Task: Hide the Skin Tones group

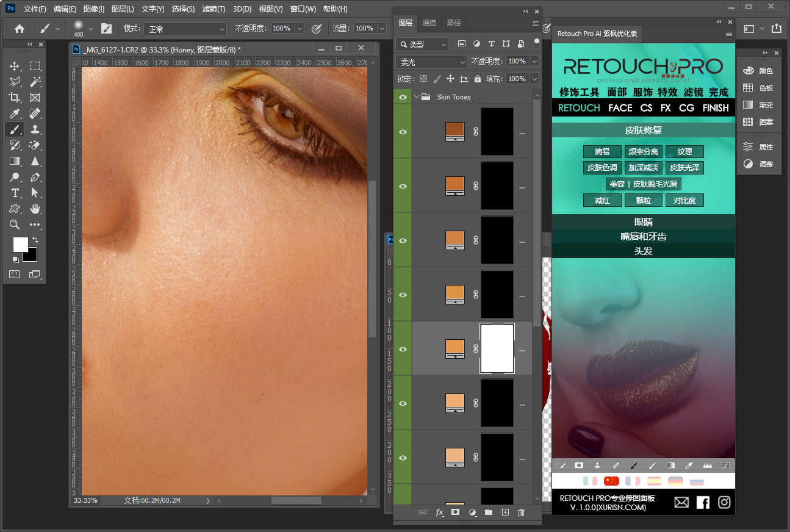Action: (x=403, y=97)
